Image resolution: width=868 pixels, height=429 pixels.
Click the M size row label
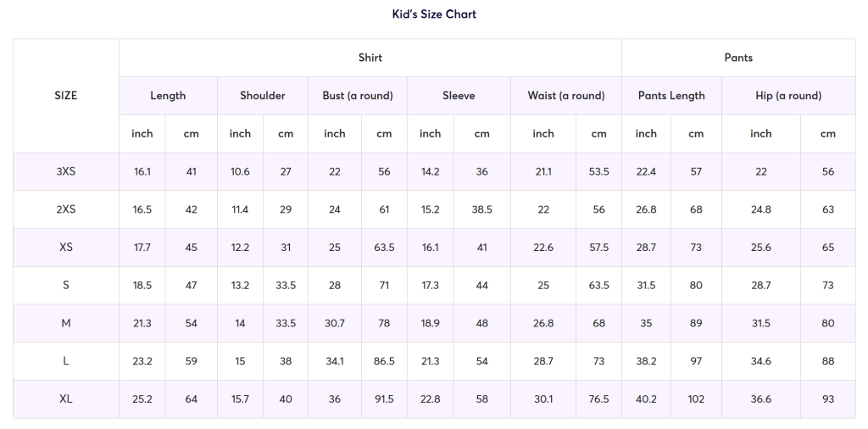pyautogui.click(x=66, y=323)
